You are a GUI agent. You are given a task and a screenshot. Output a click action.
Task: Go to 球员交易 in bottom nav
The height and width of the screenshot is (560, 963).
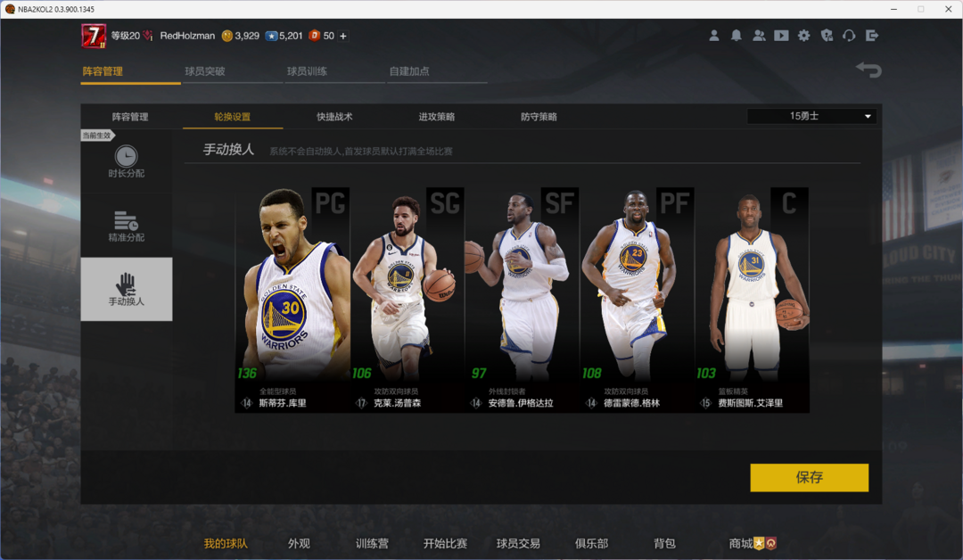pyautogui.click(x=518, y=543)
